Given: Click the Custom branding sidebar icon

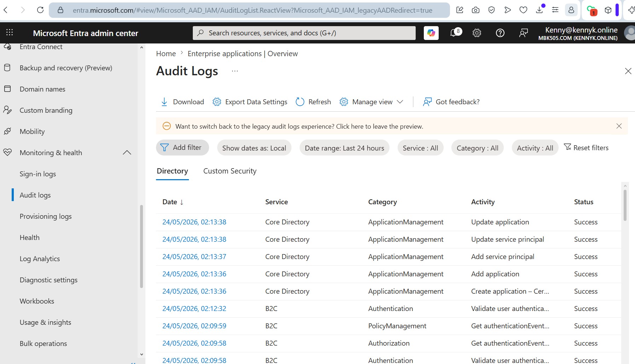Looking at the screenshot, I should (x=7, y=110).
